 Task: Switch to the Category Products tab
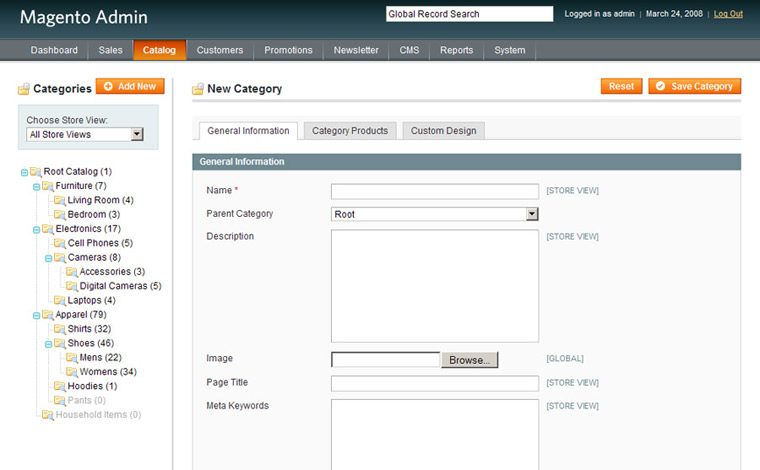point(350,131)
